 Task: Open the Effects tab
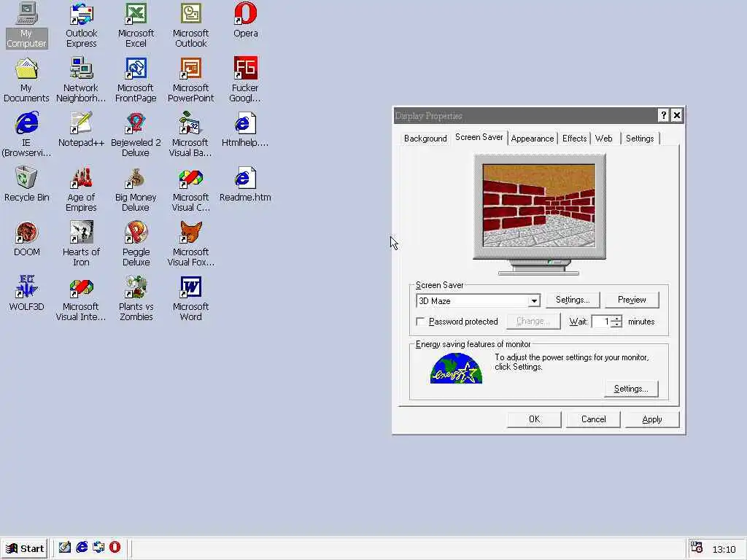(574, 139)
